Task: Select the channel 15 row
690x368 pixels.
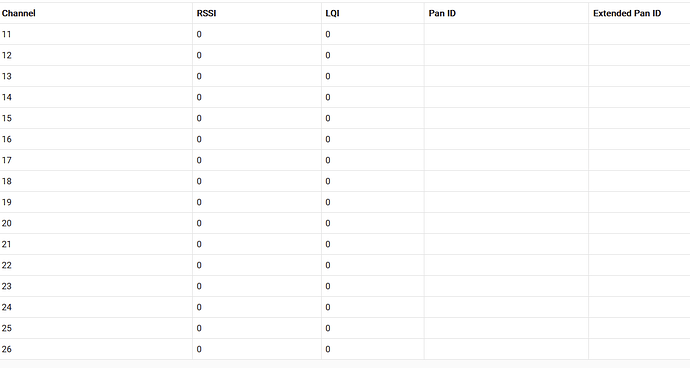Action: click(x=345, y=118)
